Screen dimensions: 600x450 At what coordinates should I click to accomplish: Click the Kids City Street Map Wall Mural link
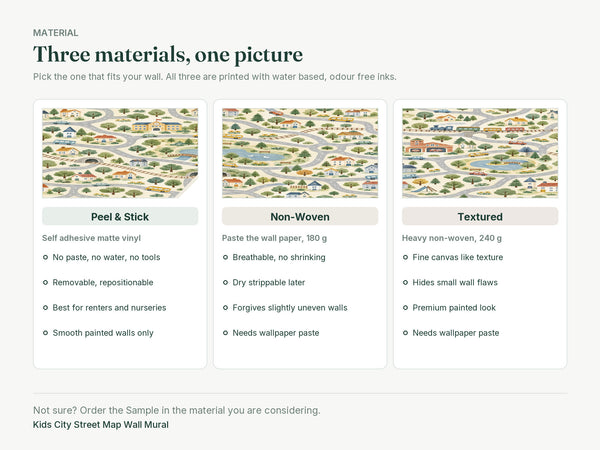(101, 425)
